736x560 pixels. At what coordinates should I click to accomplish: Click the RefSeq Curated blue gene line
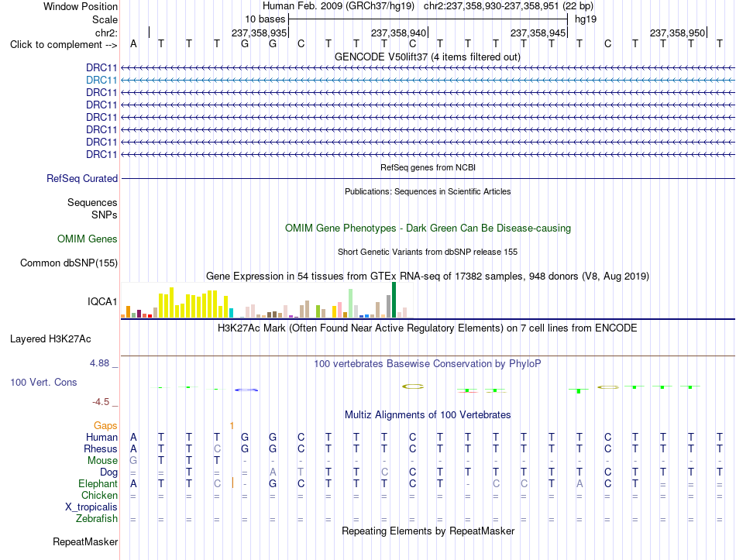428,178
